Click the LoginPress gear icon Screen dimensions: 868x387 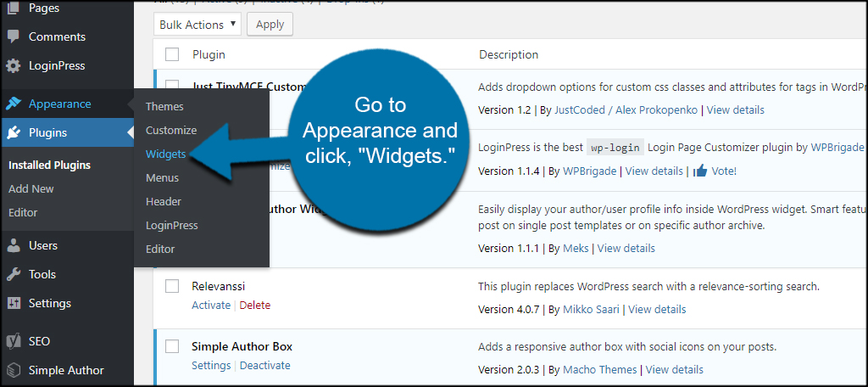(14, 66)
